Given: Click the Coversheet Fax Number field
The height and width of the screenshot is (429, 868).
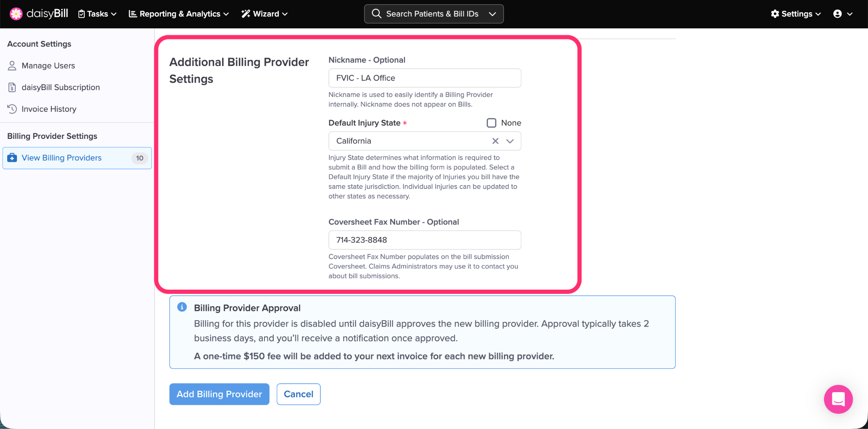Looking at the screenshot, I should 424,240.
